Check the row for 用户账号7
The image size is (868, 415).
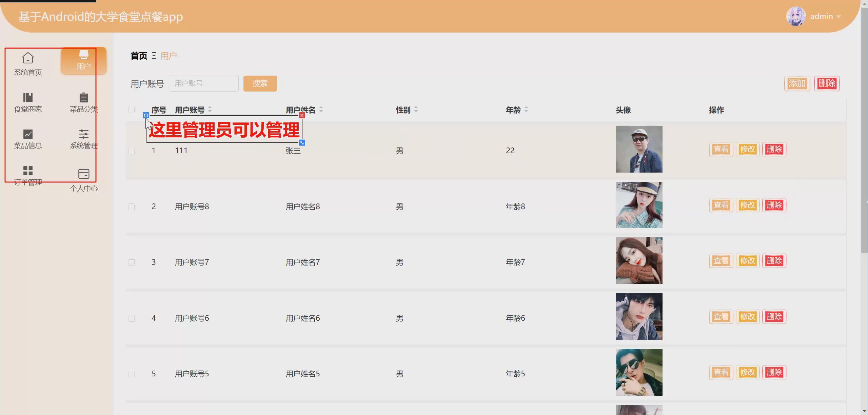click(132, 262)
